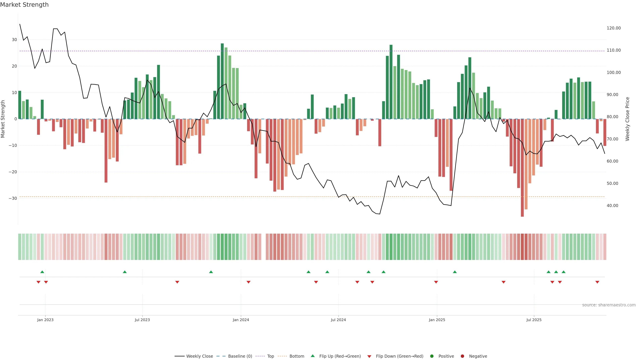644x362 pixels.
Task: Click the Flip Down red triangle legend icon
Action: tap(369, 356)
